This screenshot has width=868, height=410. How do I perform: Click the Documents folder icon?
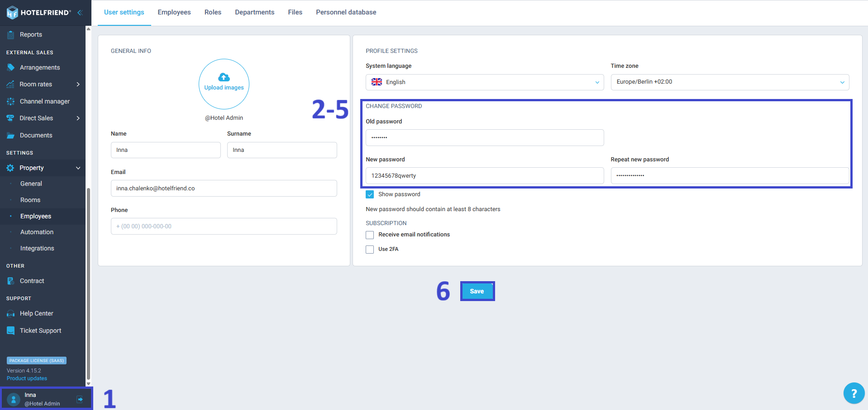pos(11,136)
